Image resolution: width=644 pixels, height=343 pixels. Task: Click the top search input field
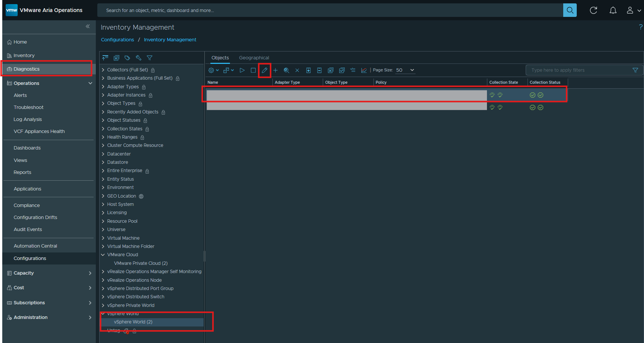330,11
